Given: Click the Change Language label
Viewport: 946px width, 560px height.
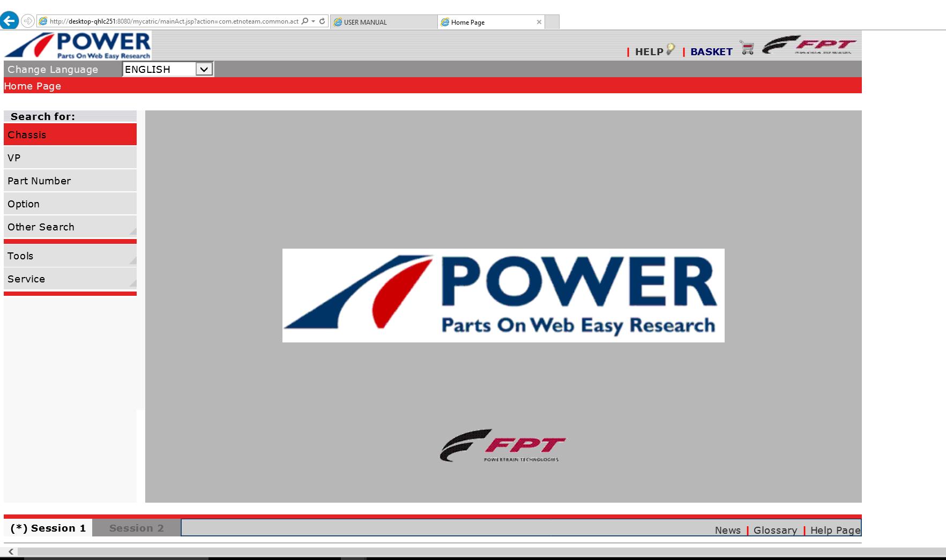Looking at the screenshot, I should tap(53, 69).
